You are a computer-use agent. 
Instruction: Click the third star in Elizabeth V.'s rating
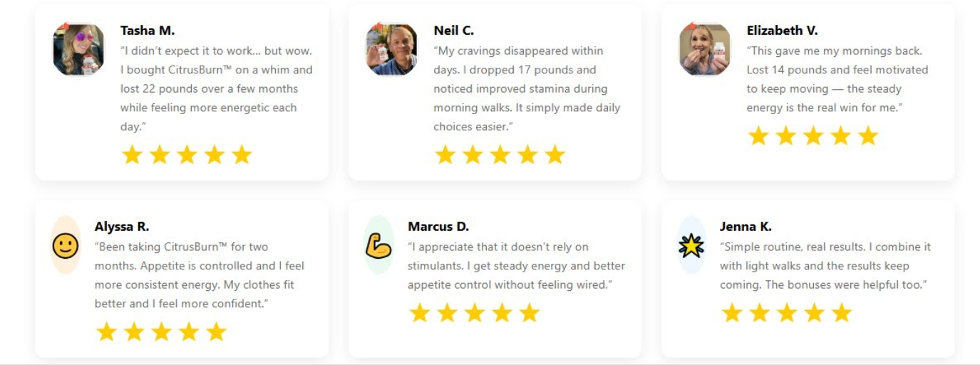(x=813, y=135)
